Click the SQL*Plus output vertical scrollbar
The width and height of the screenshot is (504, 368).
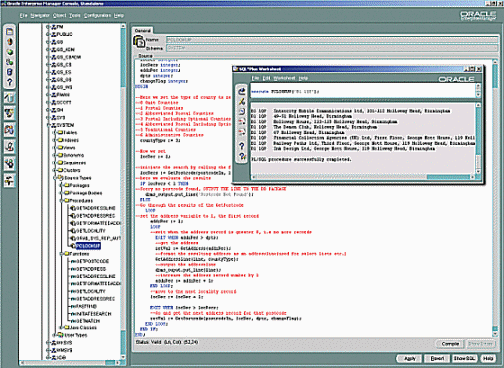(478, 138)
